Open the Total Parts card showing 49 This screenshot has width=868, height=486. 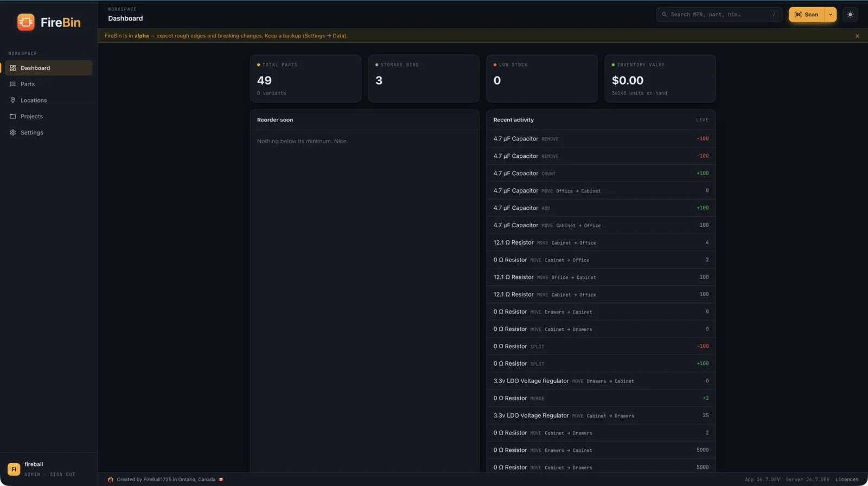(305, 79)
